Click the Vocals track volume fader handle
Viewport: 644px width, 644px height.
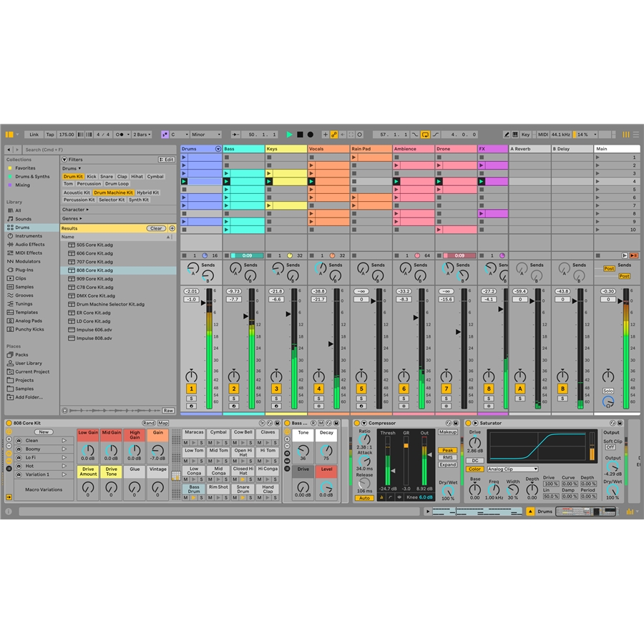[x=331, y=344]
